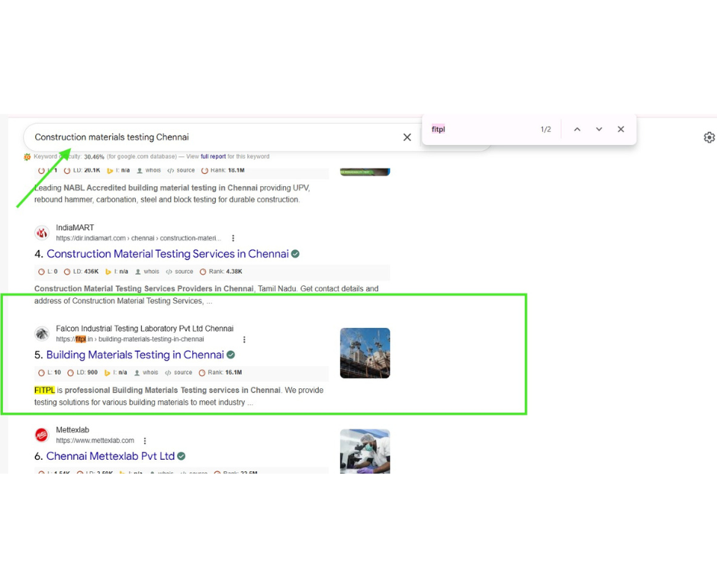Click the 'IndiaMART' site name text
The height and width of the screenshot is (588, 717).
coord(75,228)
